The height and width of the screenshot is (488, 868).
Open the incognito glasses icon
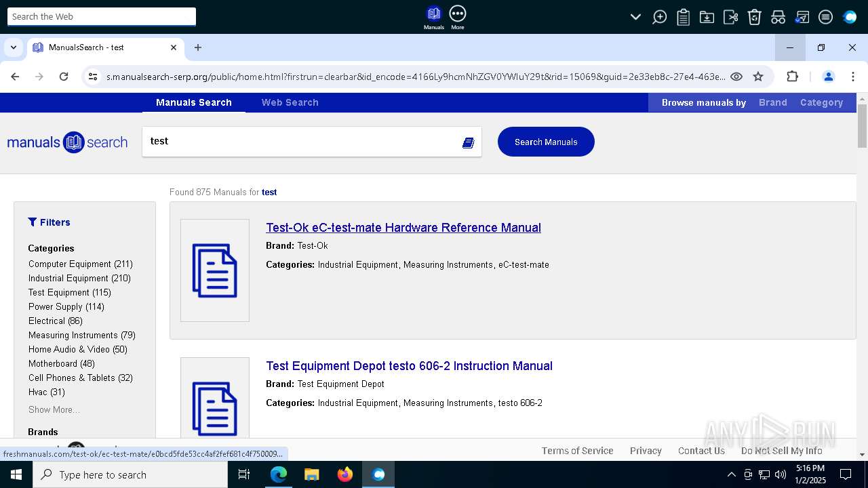tap(778, 18)
